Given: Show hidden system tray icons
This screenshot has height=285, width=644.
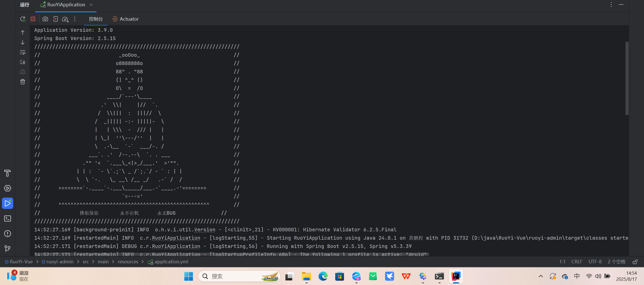Looking at the screenshot, I should click(x=541, y=276).
